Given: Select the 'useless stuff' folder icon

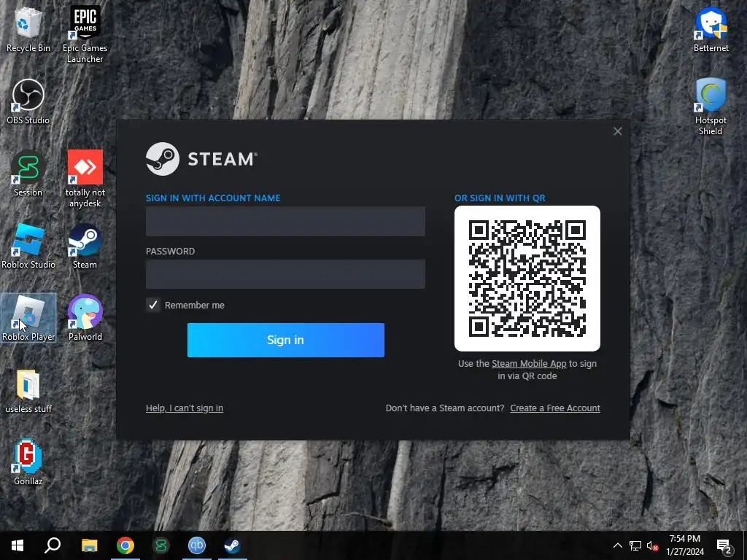Looking at the screenshot, I should point(28,391).
